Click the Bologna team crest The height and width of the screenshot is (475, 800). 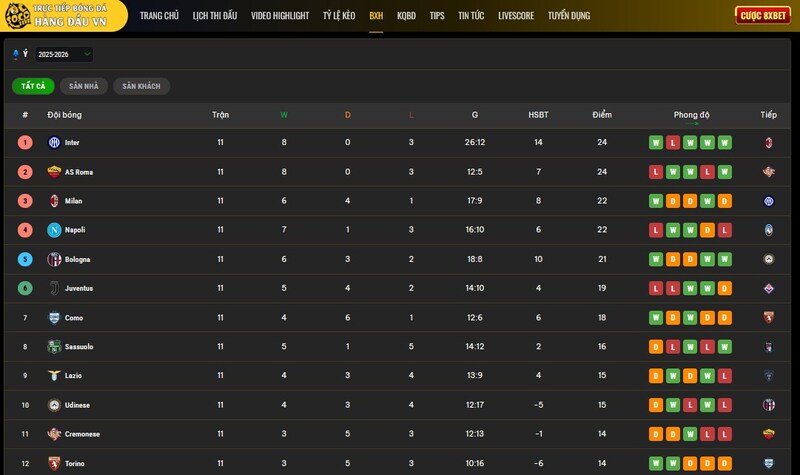54,259
